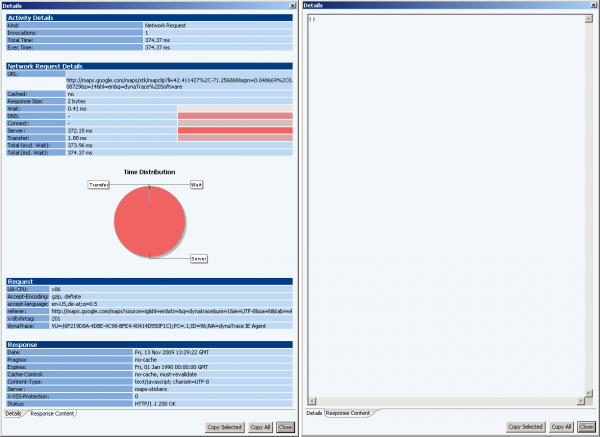Screen dimensions: 600x437
Task: Select the referer row in Request section
Action: point(150,311)
